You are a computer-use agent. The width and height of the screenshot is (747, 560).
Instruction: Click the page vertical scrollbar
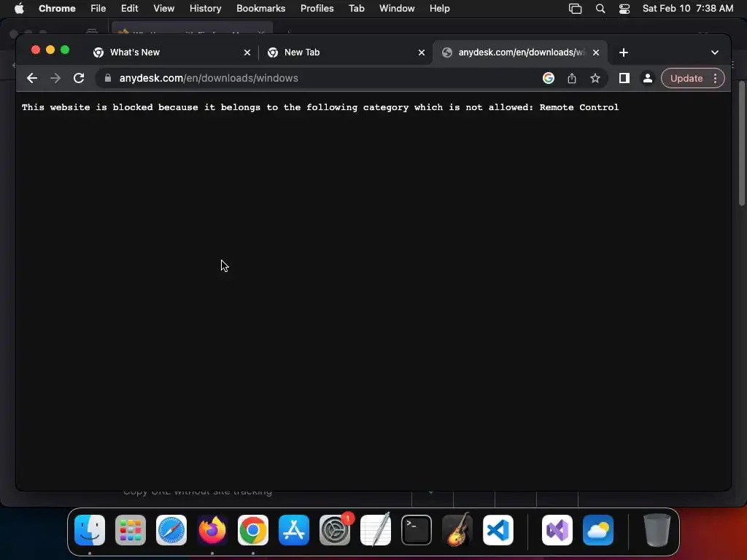point(742,143)
